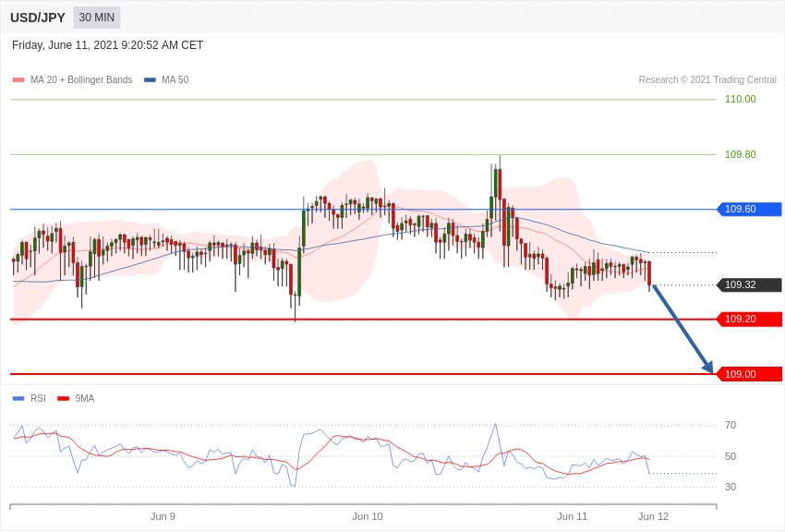Click the Jun 9 date axis label
The width and height of the screenshot is (785, 532).
click(x=163, y=516)
